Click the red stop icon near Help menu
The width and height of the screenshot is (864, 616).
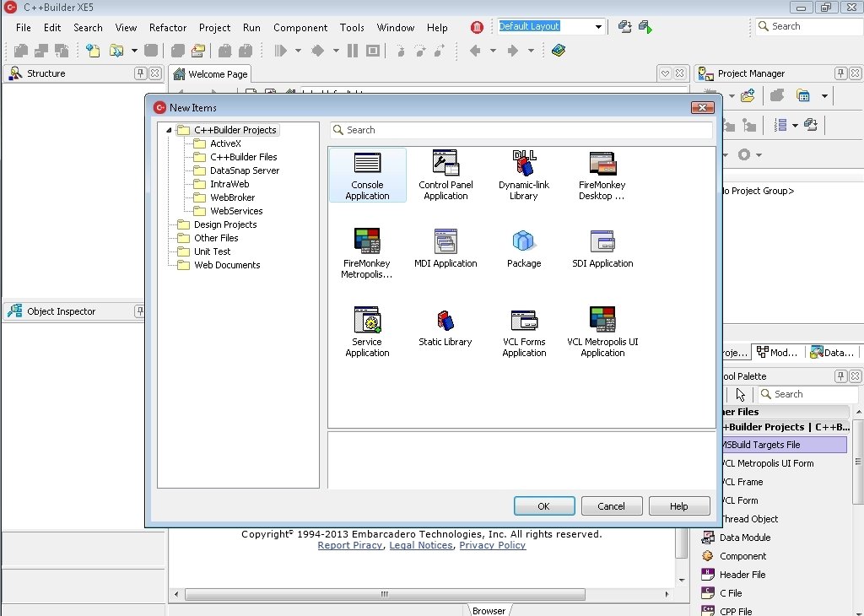point(477,27)
